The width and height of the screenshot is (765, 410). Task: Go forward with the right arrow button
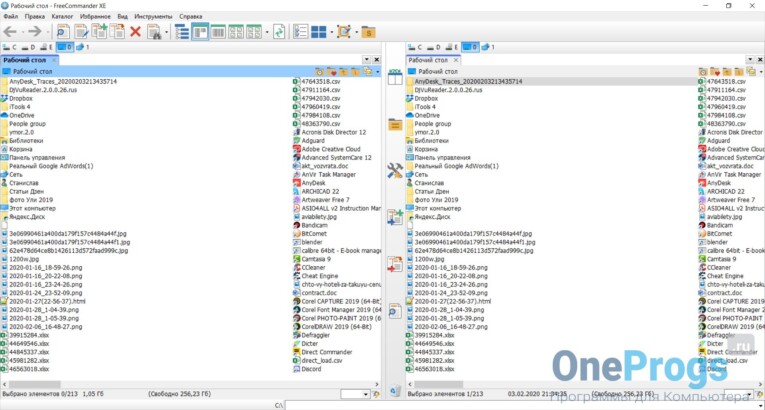point(35,32)
